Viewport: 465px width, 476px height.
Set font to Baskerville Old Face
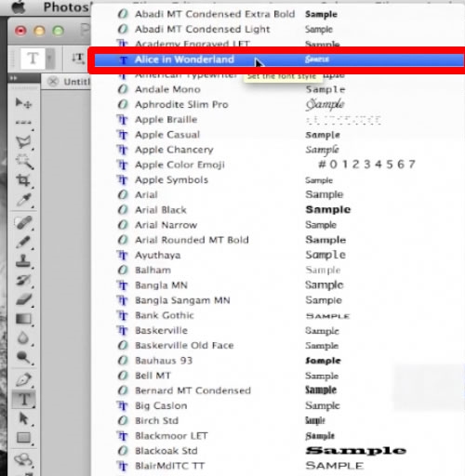click(184, 346)
